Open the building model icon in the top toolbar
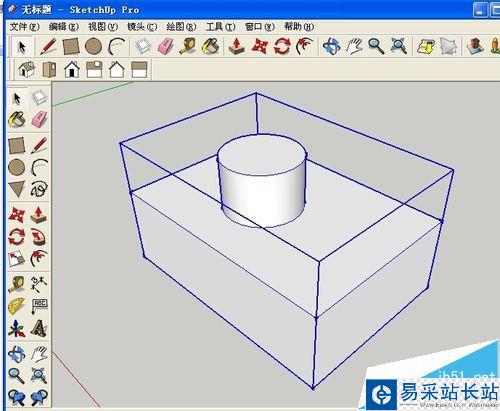This screenshot has width=500, height=411. click(475, 46)
